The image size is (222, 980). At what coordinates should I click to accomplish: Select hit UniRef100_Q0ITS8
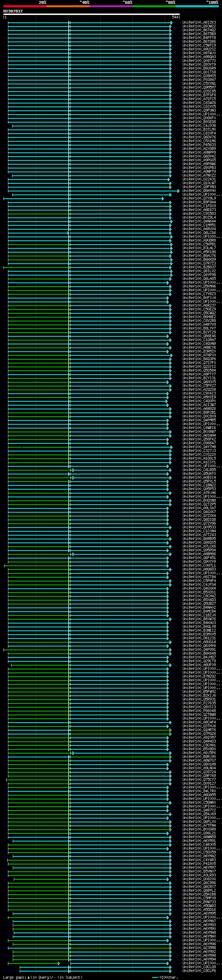(199, 72)
